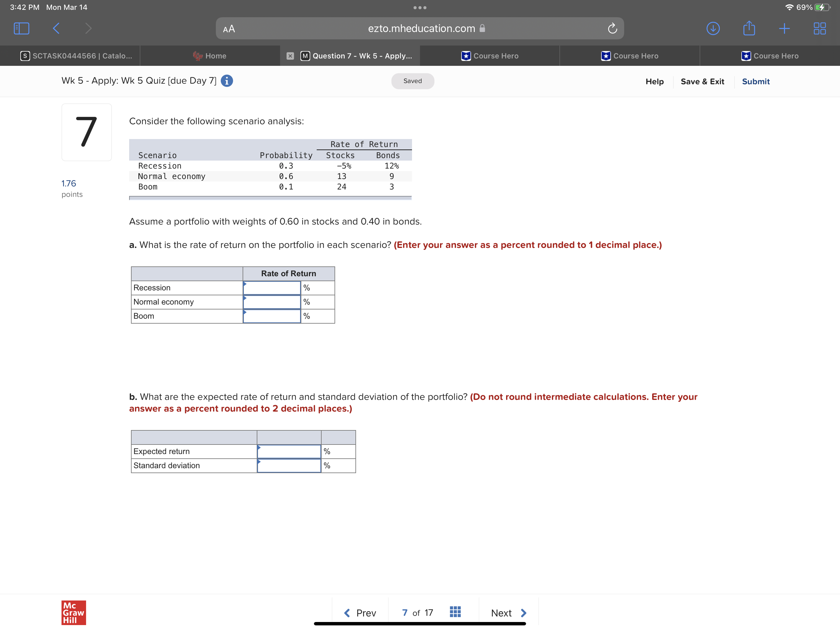840x630 pixels.
Task: Open the Help link
Action: click(654, 81)
